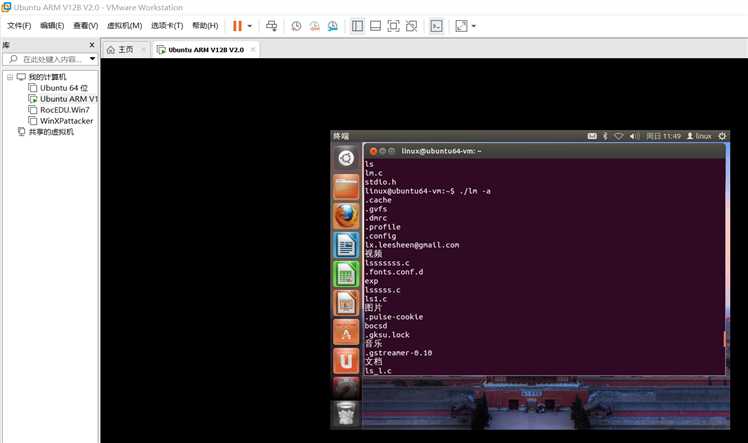Click the 周日 11:49 clock in the panel

664,136
